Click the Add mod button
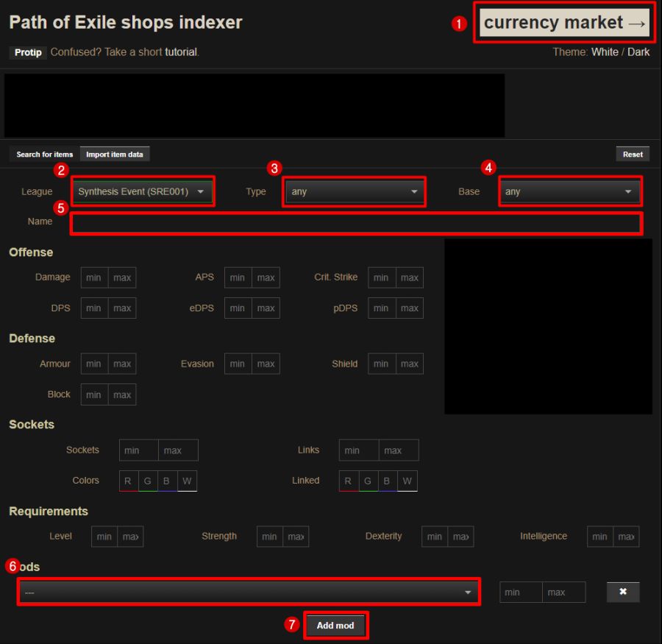Screen dimensions: 662x644 [x=335, y=626]
